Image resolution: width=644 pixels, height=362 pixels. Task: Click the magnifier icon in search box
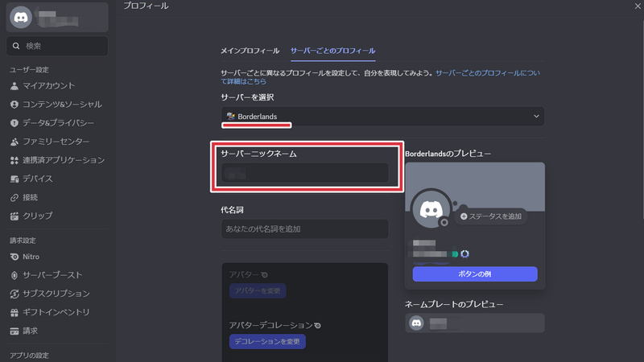click(16, 46)
